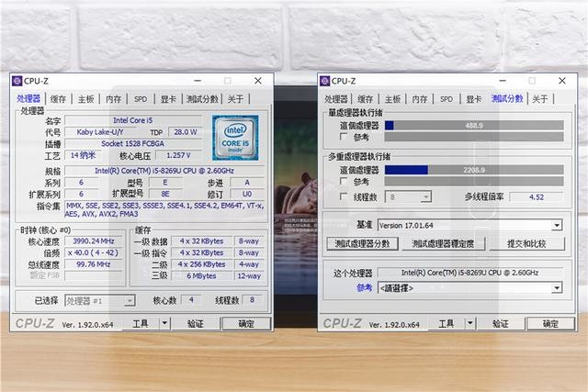This screenshot has height=392, width=588.
Task: Switch to 缓存 tab in left window
Action: 58,99
